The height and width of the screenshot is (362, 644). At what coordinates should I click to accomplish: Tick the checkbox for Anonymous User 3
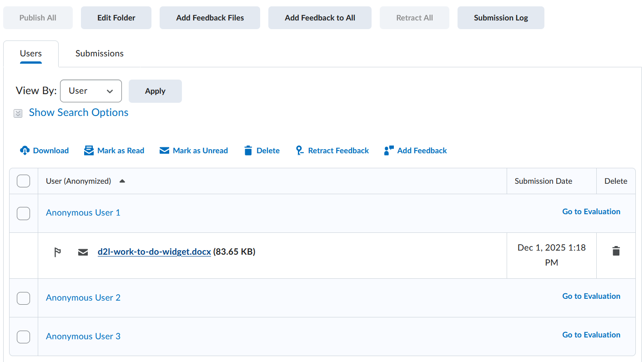[23, 337]
